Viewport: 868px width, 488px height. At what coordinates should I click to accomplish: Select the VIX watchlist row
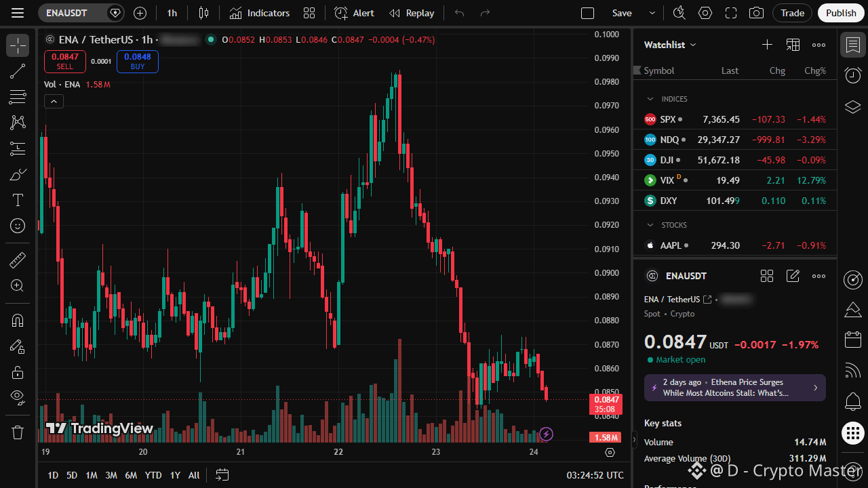point(735,180)
